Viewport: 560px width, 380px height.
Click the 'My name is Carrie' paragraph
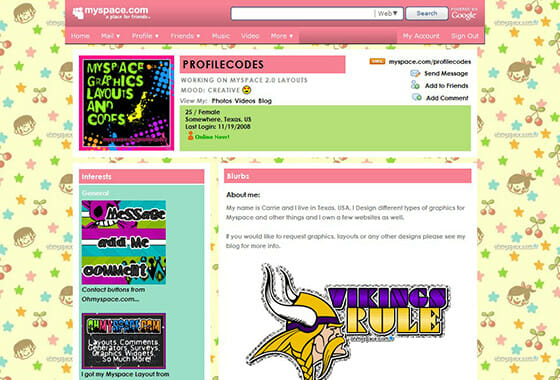tap(345, 212)
